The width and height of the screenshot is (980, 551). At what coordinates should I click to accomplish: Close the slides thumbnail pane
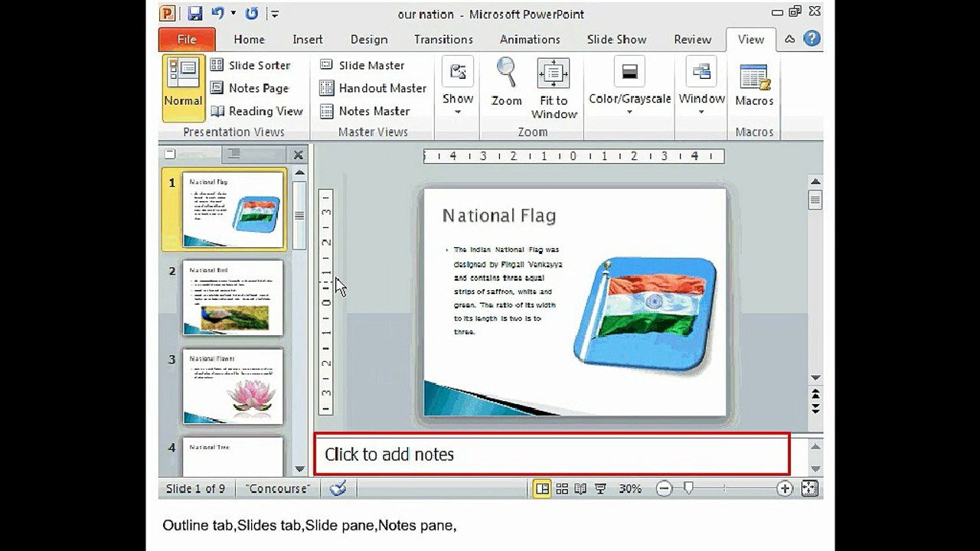click(299, 155)
